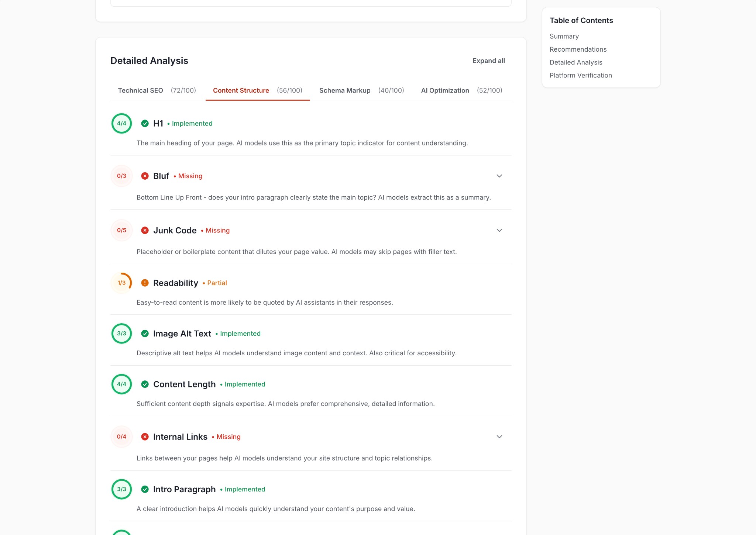The height and width of the screenshot is (535, 756).
Task: Click the green check icon next to H1
Action: (144, 124)
